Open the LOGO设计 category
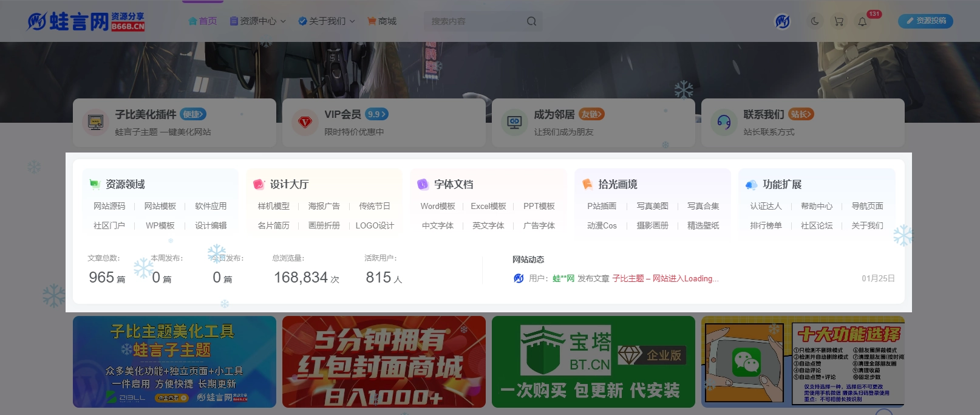Viewport: 980px width, 415px height. [375, 225]
